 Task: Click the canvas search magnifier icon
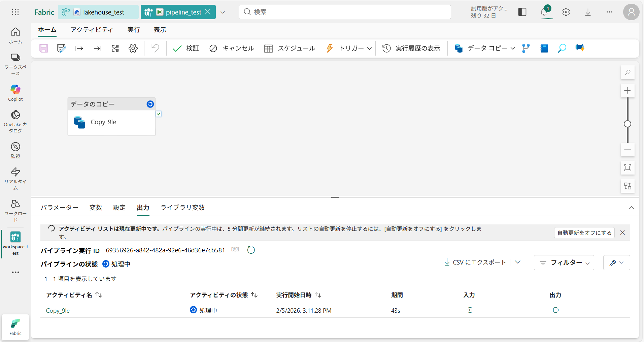tap(628, 72)
